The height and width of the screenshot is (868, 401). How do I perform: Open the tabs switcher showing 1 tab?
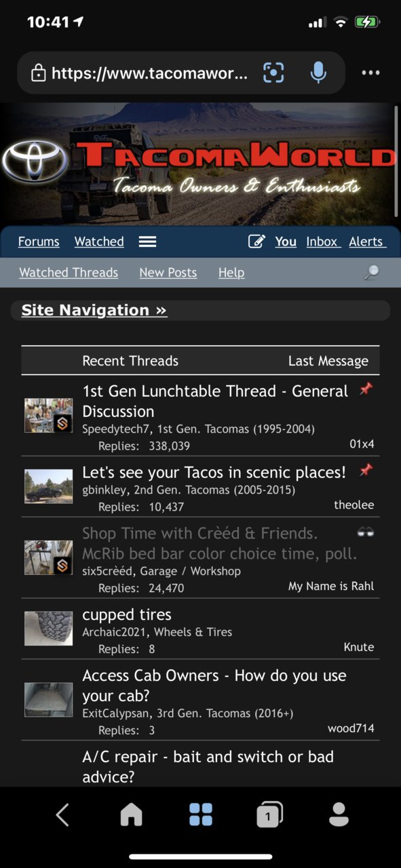tap(269, 815)
